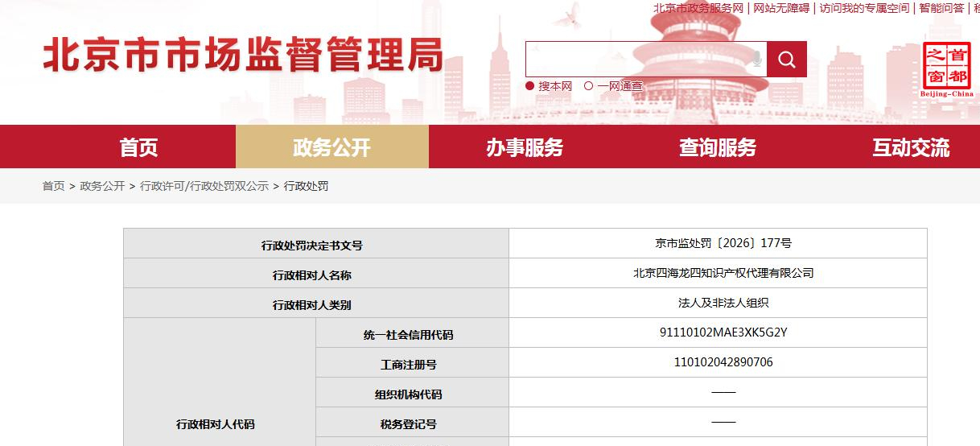
Task: Select document number 京市监处罚〔2026〕177号
Action: [x=723, y=242]
